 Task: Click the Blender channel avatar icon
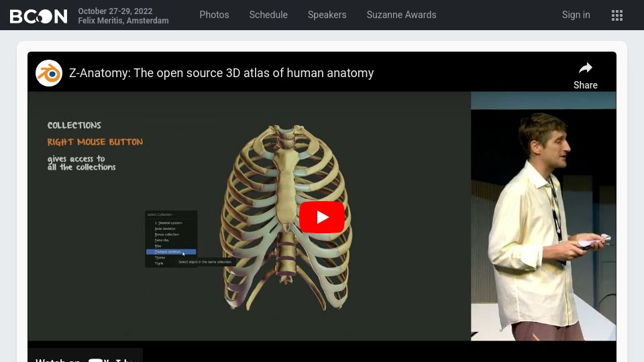pyautogui.click(x=49, y=73)
